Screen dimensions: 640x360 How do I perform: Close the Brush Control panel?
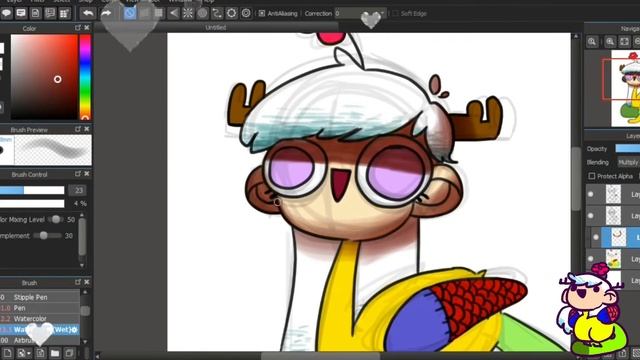[87, 174]
